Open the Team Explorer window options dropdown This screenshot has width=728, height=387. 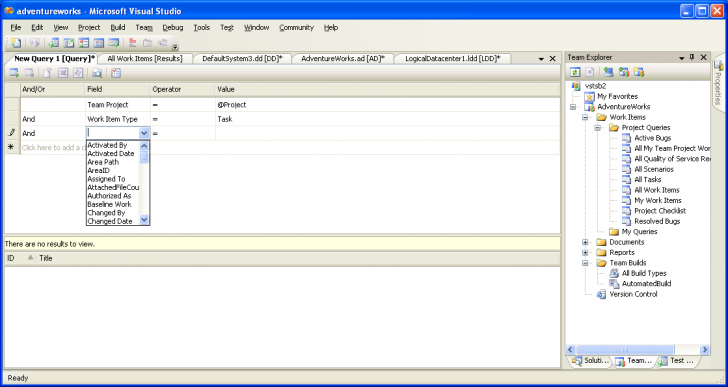tap(682, 58)
